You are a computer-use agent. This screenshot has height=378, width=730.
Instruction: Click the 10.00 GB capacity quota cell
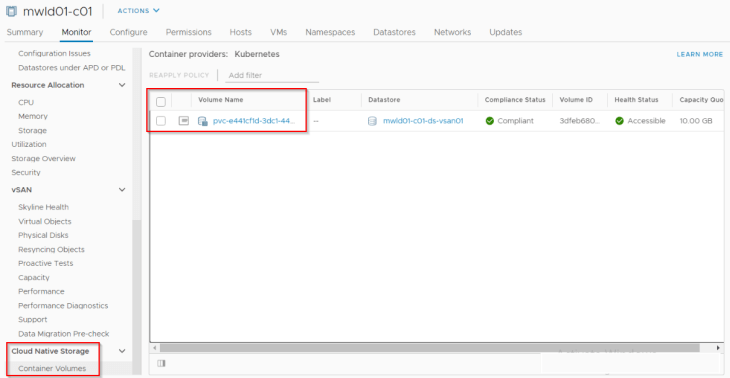pyautogui.click(x=696, y=121)
